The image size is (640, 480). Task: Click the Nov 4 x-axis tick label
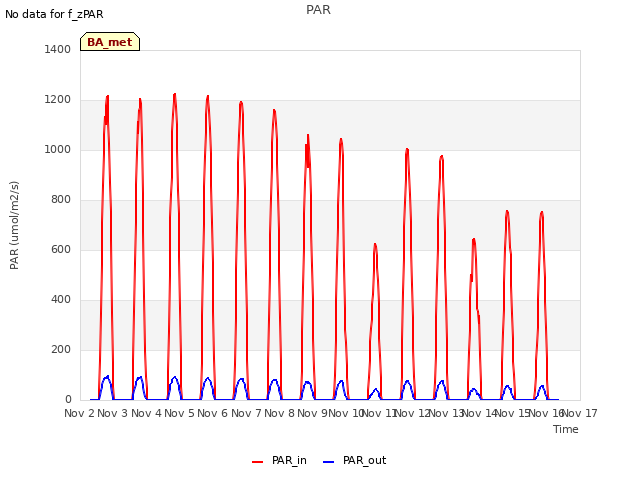(146, 413)
